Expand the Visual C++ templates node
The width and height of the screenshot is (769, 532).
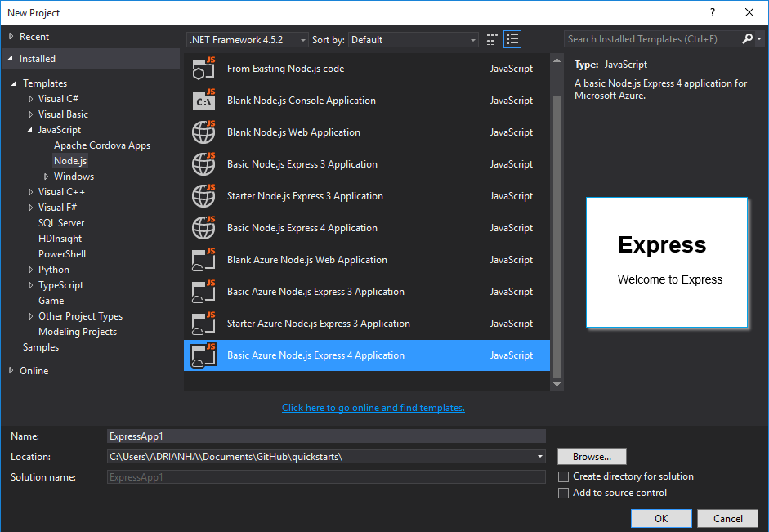click(30, 191)
